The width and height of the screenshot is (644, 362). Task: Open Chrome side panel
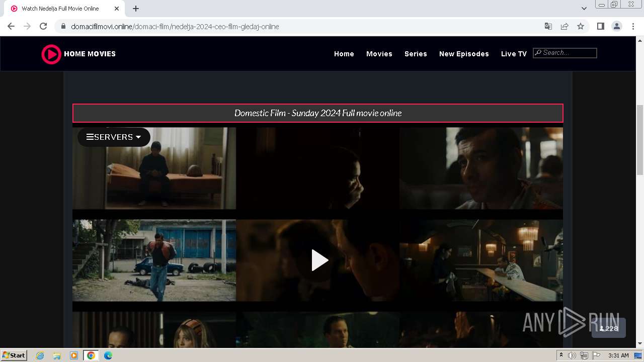pos(601,26)
